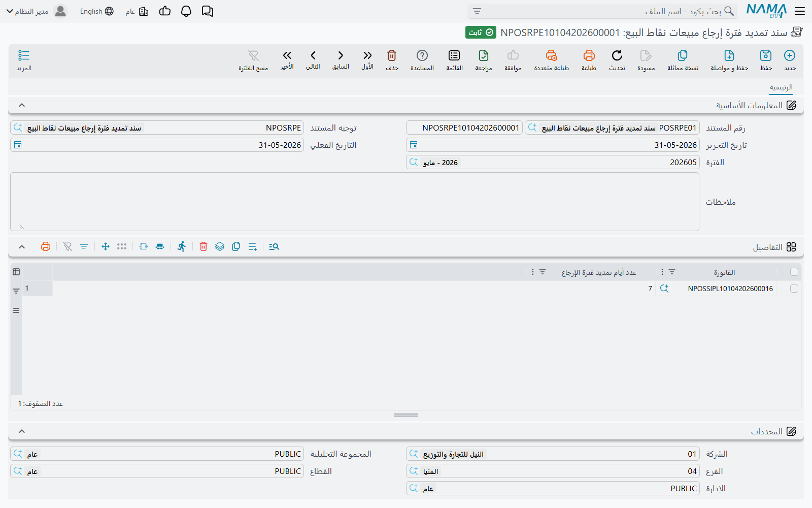Click حفظ و مواصله save and continue icon
The image size is (812, 508).
click(x=729, y=55)
